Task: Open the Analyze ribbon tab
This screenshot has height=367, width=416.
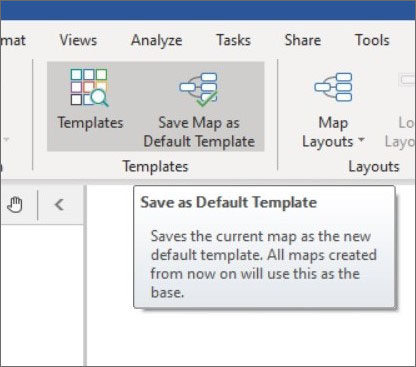Action: [157, 41]
